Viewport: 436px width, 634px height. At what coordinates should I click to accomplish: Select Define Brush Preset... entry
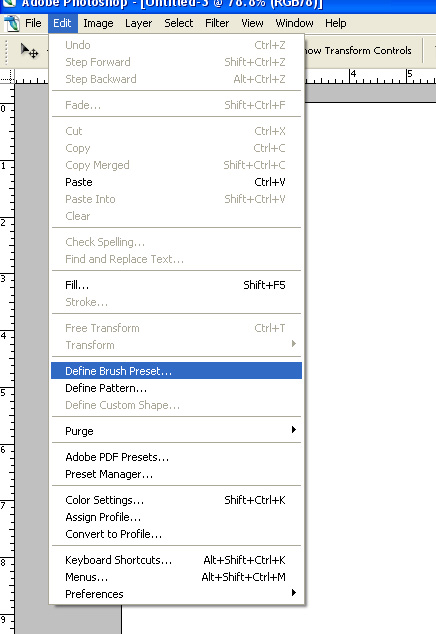point(176,371)
